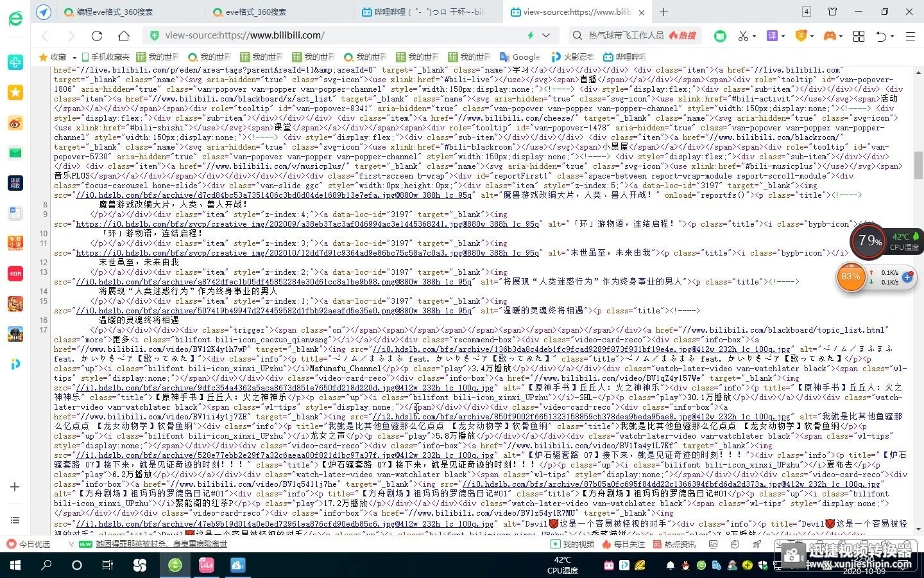Viewport: 924px width, 578px height.
Task: Open the yellow star favorites sidebar icon
Action: 15,92
